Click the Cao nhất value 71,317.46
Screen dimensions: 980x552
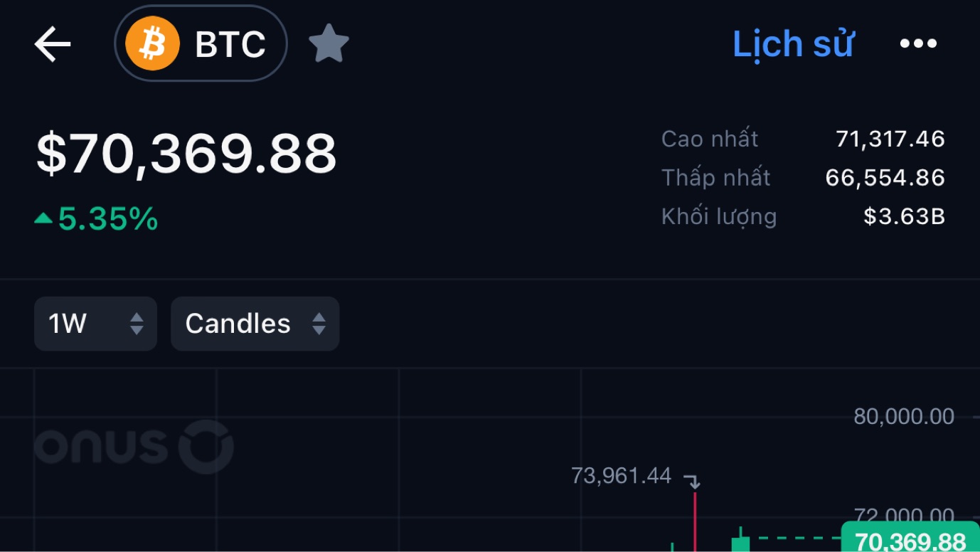[890, 139]
